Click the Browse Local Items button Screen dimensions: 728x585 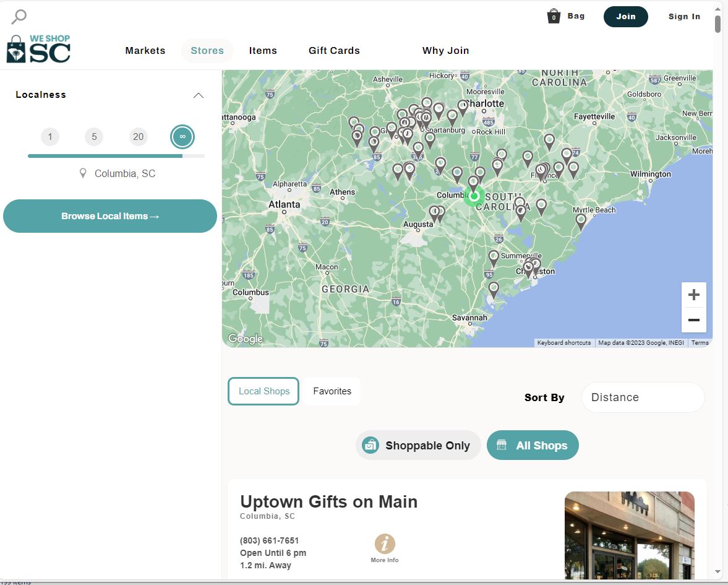click(x=109, y=215)
